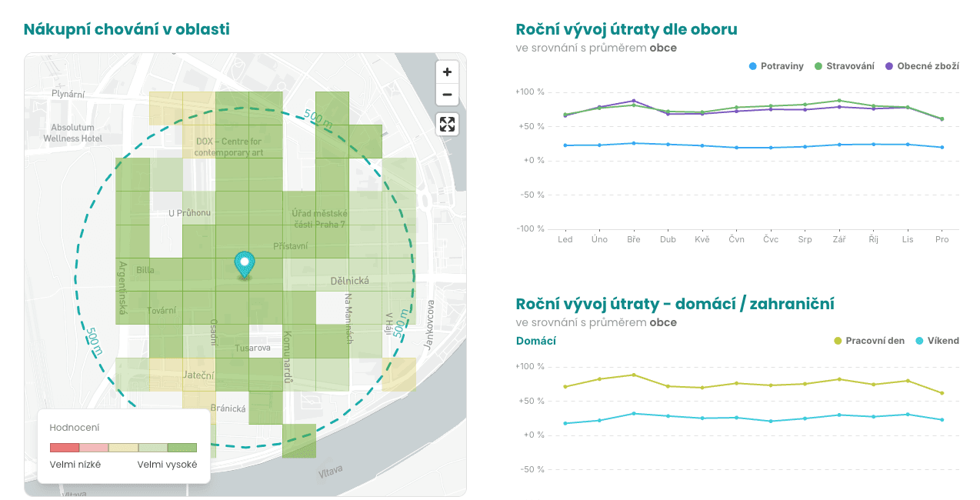Select the red 'Velmi nízké' legend swatch

(x=65, y=448)
